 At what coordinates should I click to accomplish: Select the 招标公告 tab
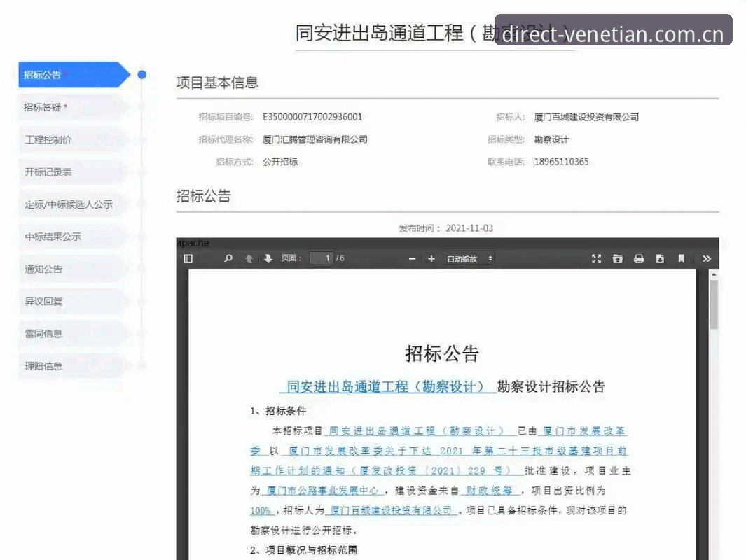74,75
